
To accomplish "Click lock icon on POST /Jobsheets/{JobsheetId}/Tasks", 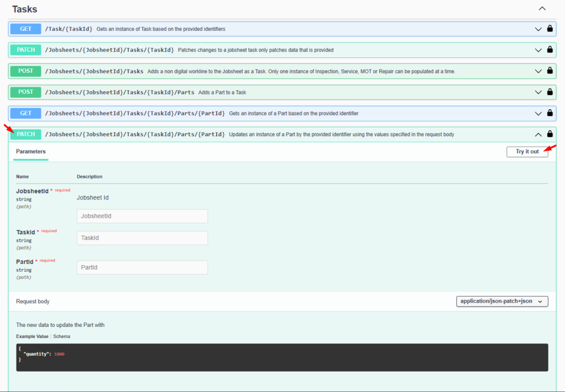I will (550, 71).
